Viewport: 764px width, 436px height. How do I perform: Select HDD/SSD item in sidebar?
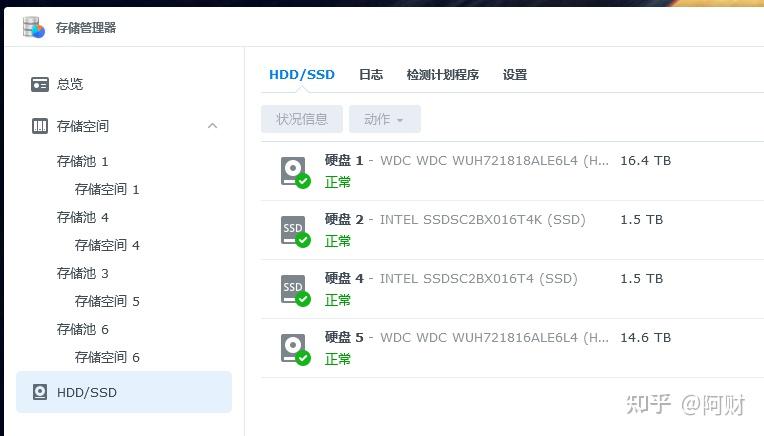tap(124, 392)
